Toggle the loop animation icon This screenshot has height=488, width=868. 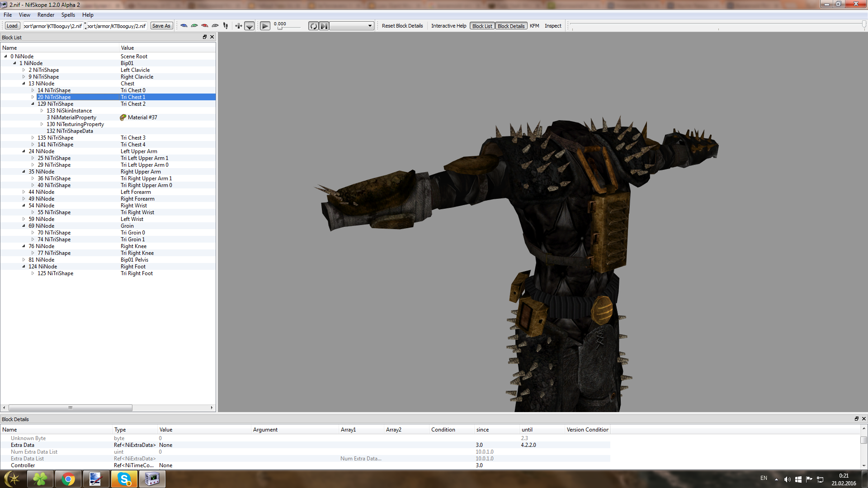pos(313,26)
